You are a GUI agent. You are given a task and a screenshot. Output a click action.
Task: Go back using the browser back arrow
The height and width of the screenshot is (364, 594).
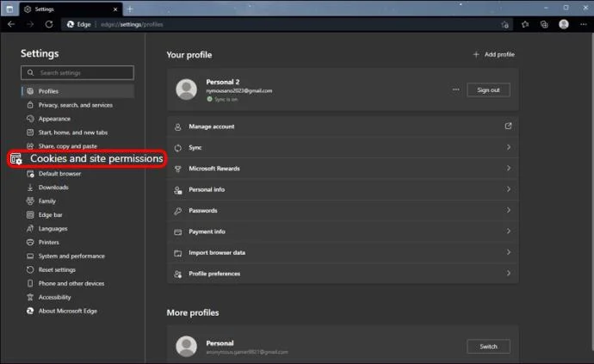coord(11,24)
